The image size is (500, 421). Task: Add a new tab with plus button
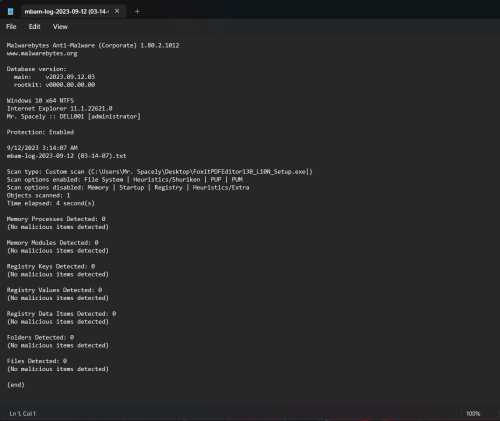pyautogui.click(x=137, y=11)
